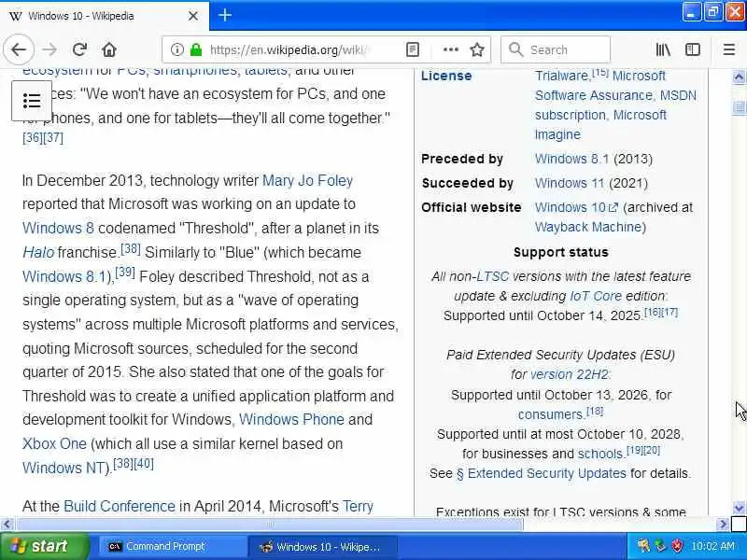Viewport: 747px width, 560px height.
Task: Show site information icon in address bar
Action: coord(176,49)
